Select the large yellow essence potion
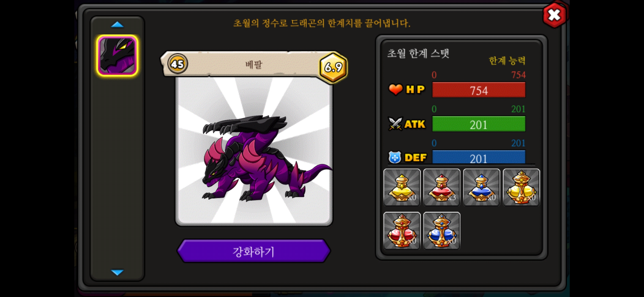Image resolution: width=644 pixels, height=297 pixels. pos(522,187)
